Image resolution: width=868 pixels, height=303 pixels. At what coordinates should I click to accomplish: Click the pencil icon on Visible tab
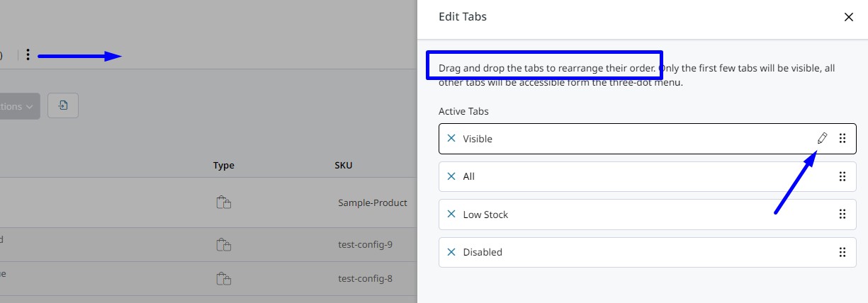822,139
